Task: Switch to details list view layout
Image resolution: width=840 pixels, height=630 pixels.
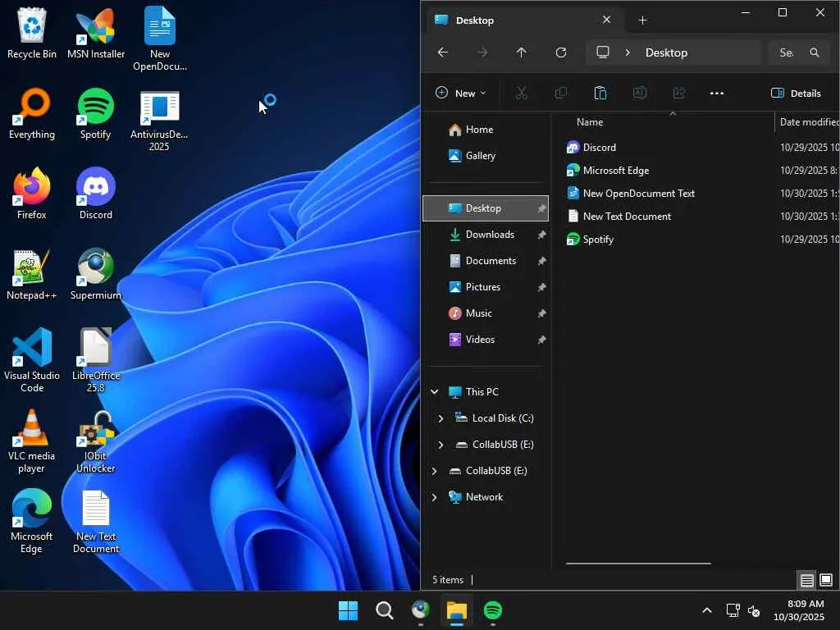Action: coord(807,580)
